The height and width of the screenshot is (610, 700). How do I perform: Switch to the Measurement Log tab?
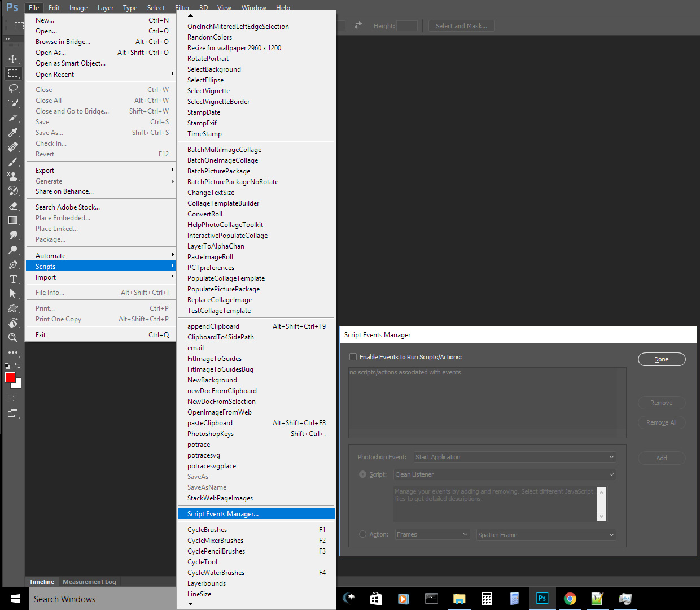click(89, 581)
